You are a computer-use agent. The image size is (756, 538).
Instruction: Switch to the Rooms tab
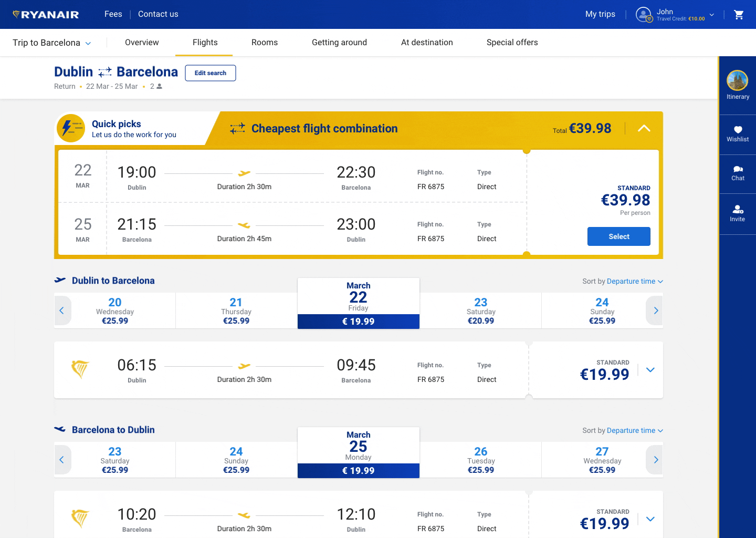coord(265,43)
